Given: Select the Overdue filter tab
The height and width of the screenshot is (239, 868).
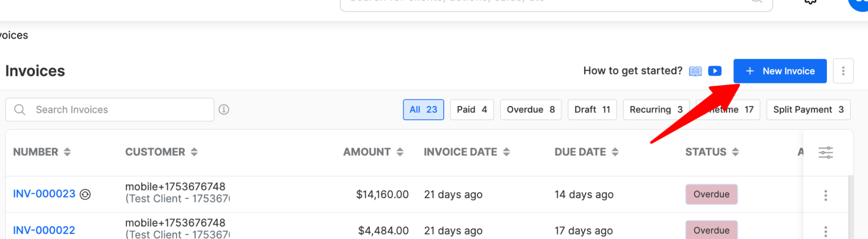Looking at the screenshot, I should pos(531,110).
